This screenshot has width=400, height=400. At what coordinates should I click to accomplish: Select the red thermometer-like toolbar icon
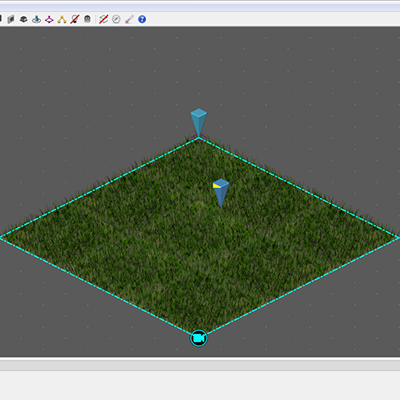coord(129,19)
